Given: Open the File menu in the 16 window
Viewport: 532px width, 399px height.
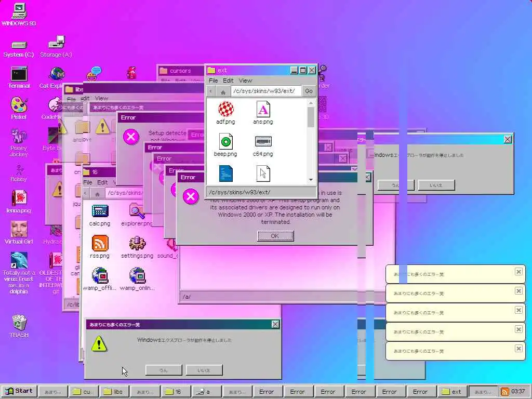Looking at the screenshot, I should [x=88, y=182].
